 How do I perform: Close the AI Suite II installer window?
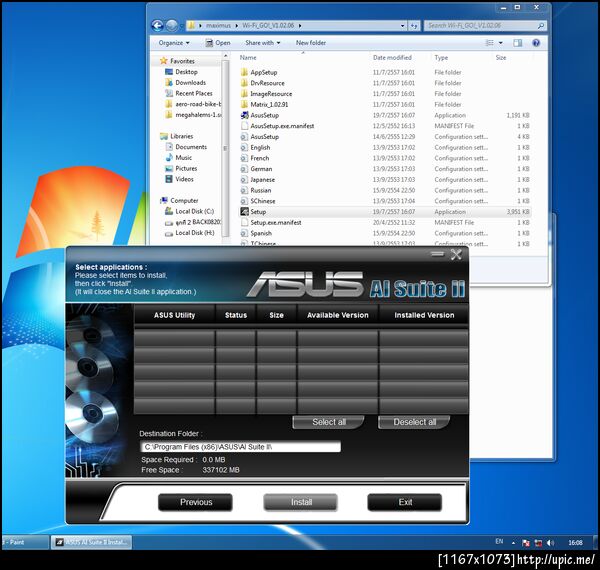456,254
